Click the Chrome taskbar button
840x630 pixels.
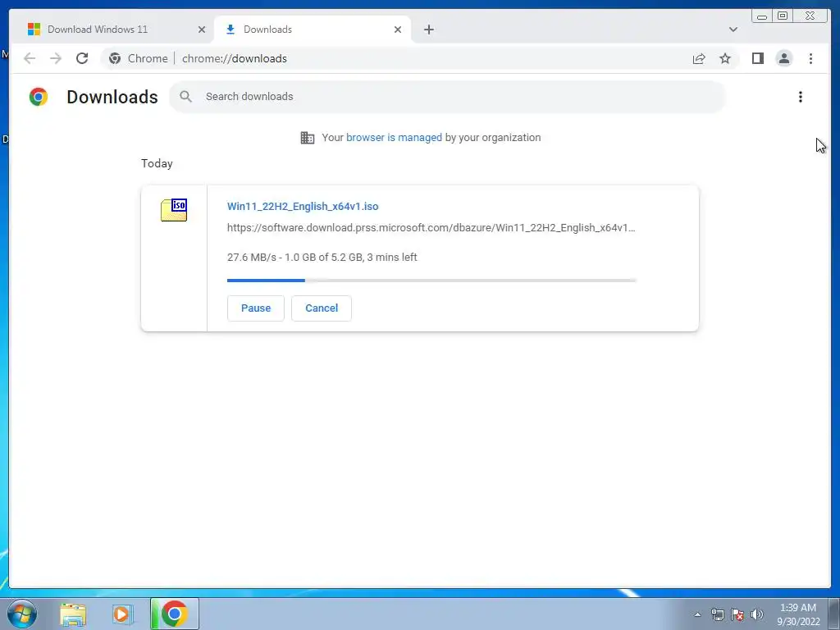[175, 614]
